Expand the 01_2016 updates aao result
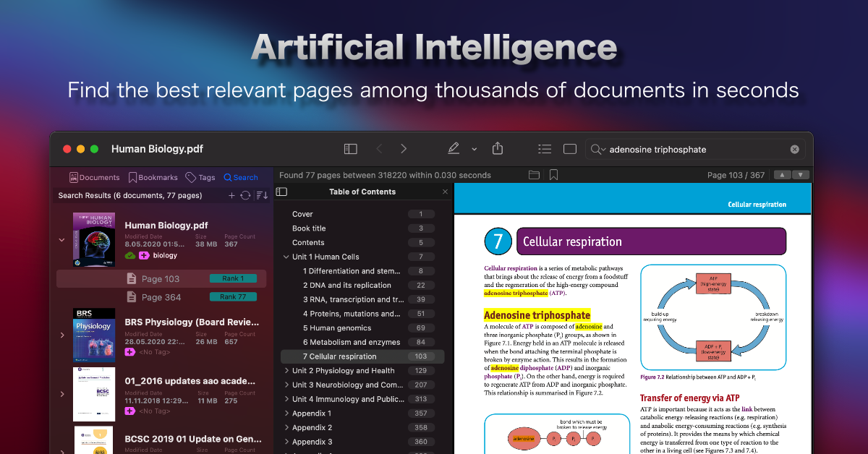 (61, 395)
